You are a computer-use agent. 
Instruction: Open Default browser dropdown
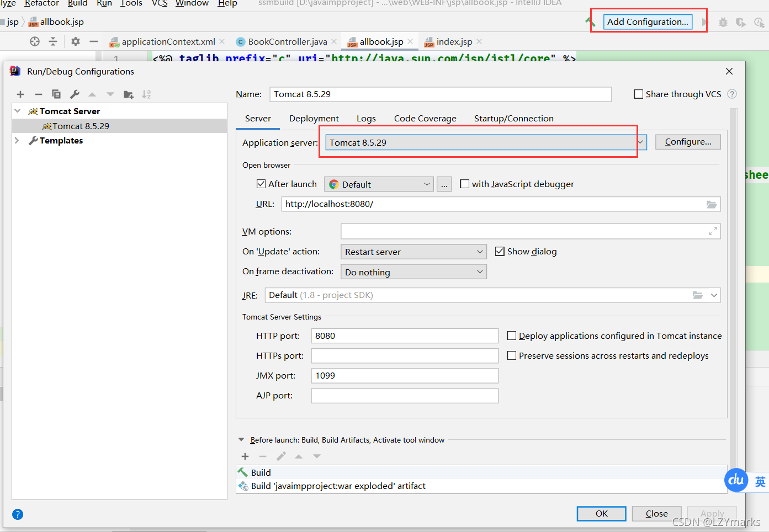coord(379,184)
